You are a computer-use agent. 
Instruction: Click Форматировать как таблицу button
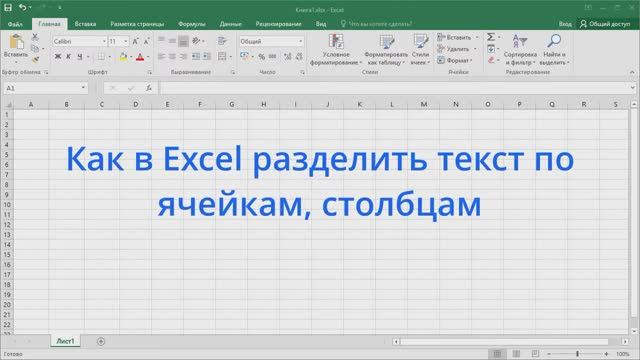pos(386,50)
